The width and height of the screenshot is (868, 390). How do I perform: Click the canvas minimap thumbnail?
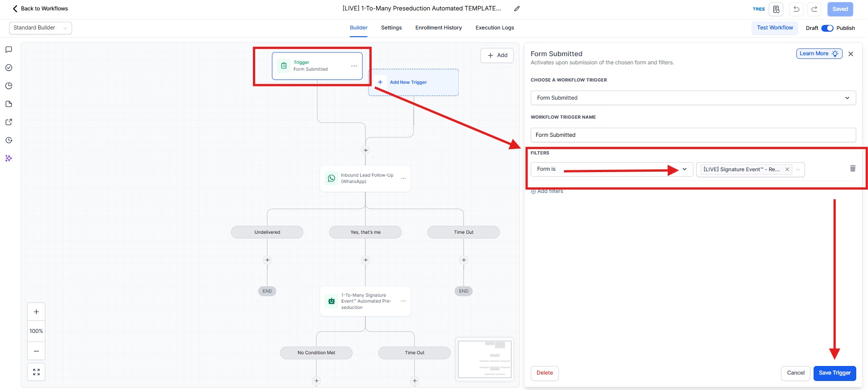485,359
